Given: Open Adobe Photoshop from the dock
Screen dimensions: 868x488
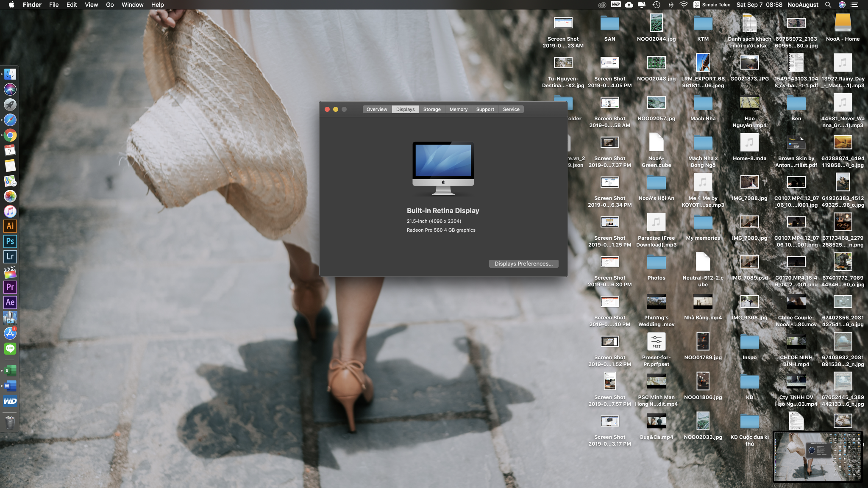Looking at the screenshot, I should (10, 241).
